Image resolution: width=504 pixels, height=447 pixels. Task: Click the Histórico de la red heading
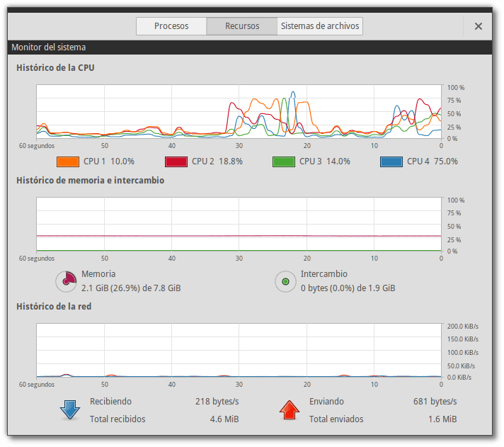[x=54, y=307]
